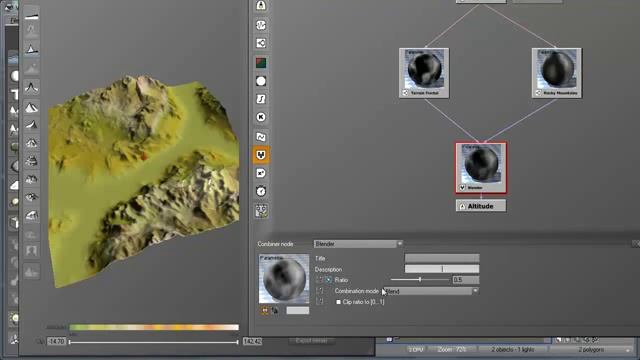Click the left Clip altitude slider handle
Screen dimensions: 640x360
69,342
